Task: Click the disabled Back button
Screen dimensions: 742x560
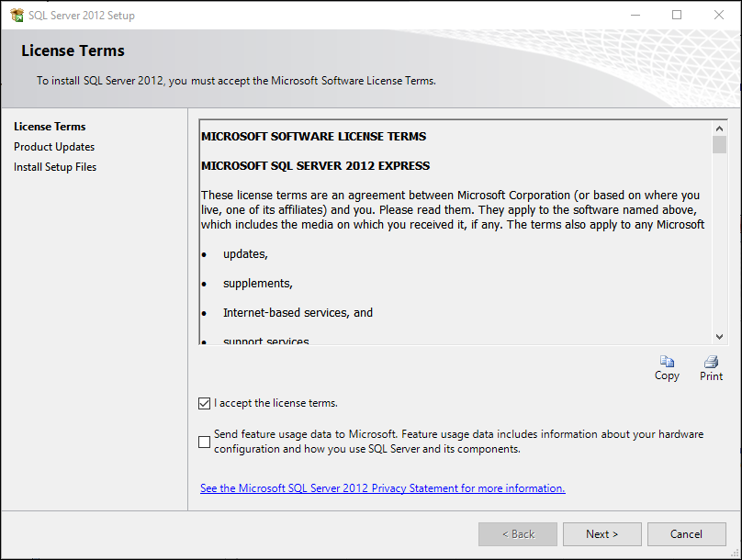Action: (x=518, y=534)
